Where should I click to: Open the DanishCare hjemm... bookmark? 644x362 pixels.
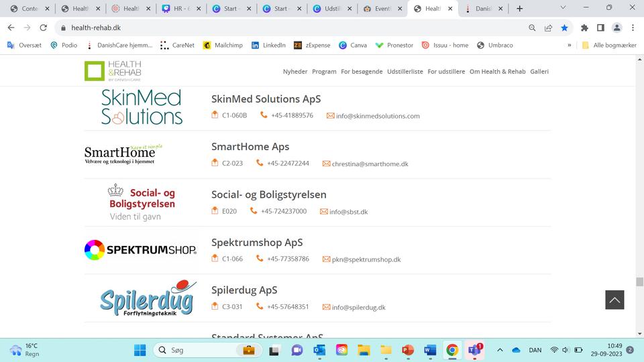click(x=119, y=45)
